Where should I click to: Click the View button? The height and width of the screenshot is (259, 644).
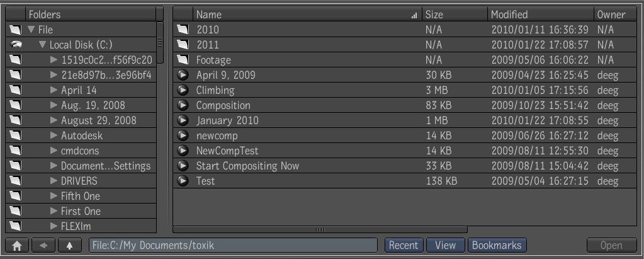(446, 245)
